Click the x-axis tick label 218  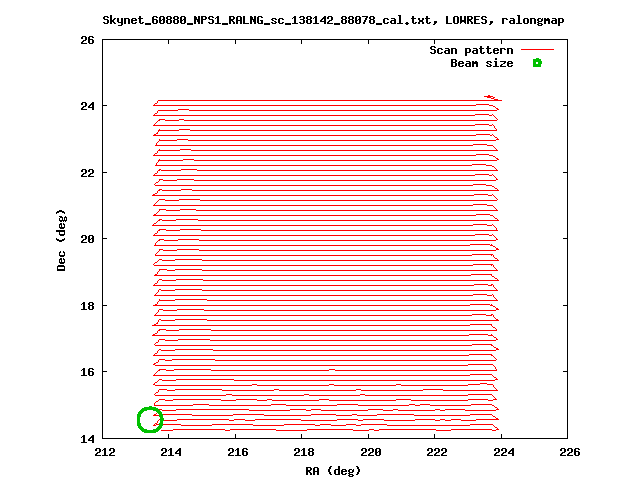[304, 452]
